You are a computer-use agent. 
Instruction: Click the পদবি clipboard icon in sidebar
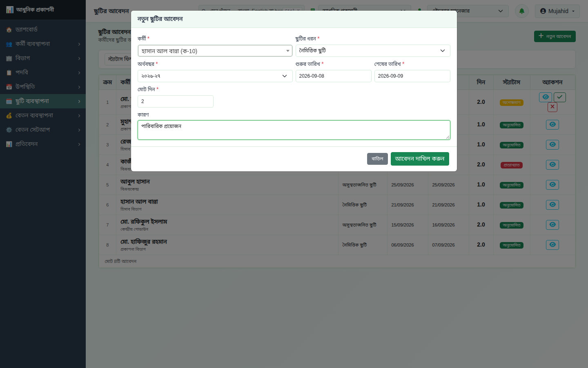pyautogui.click(x=9, y=73)
